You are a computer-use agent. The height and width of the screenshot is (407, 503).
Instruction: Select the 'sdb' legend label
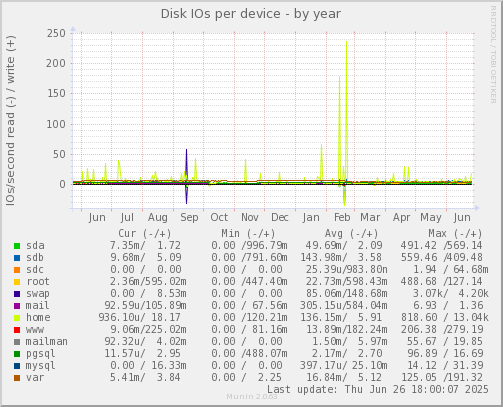[x=35, y=258]
